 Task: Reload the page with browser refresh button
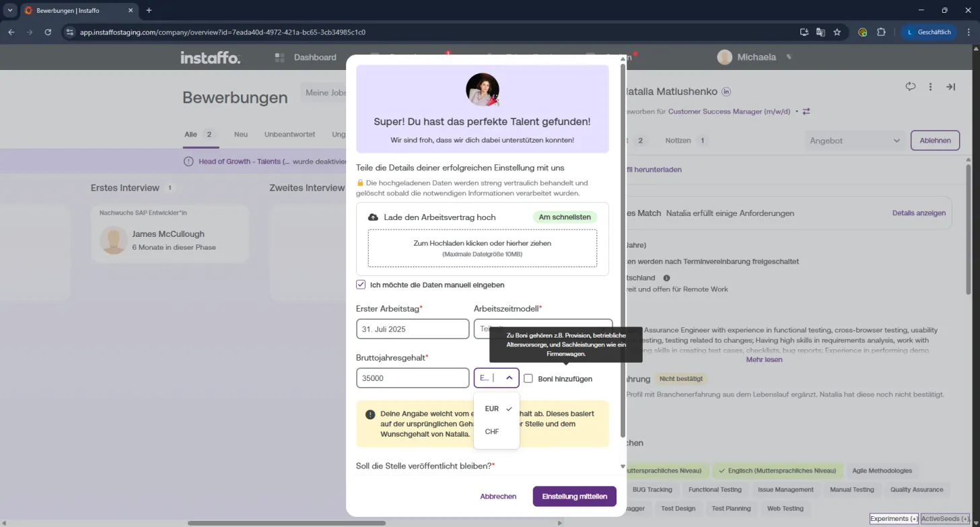point(48,32)
